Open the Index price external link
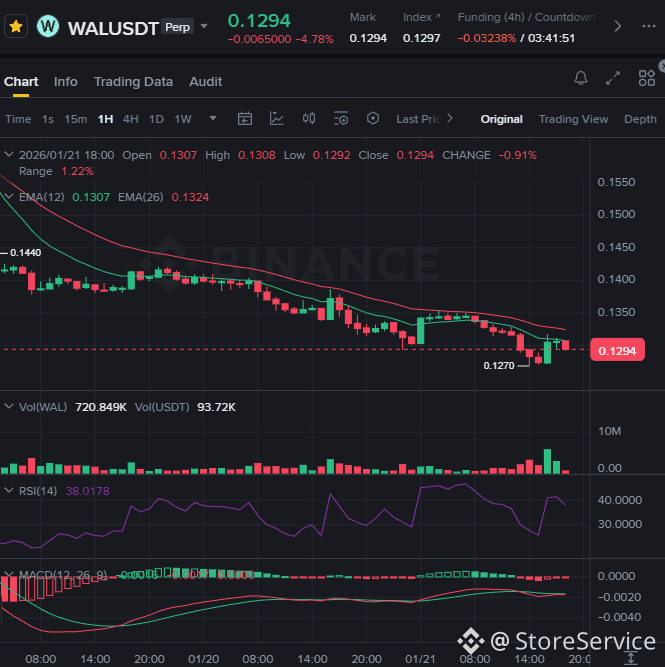This screenshot has height=667, width=665. coord(438,16)
